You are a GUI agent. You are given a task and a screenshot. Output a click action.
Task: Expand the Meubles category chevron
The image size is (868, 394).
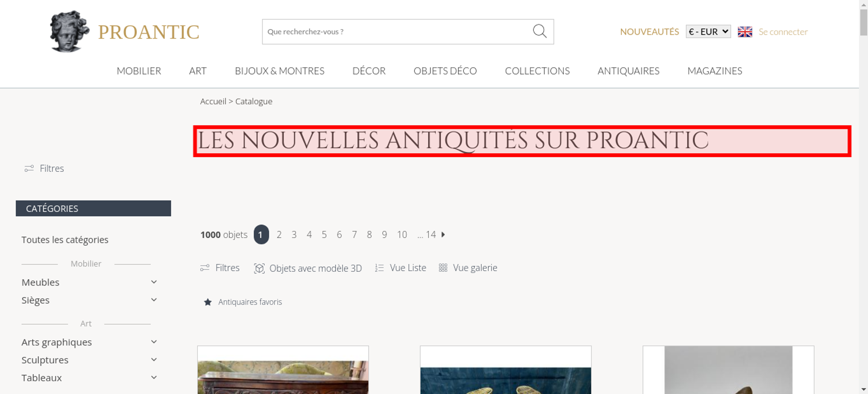coord(154,282)
